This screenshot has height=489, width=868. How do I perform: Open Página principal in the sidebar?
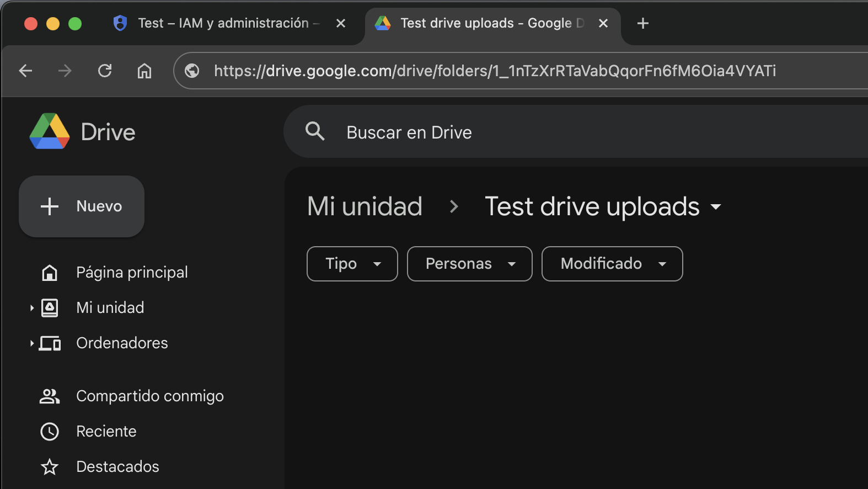pyautogui.click(x=132, y=272)
